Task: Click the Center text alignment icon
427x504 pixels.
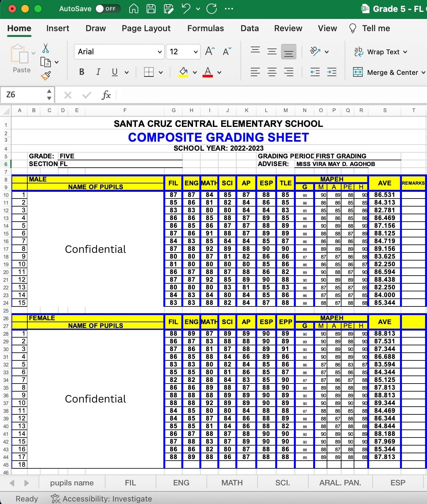Action: 272,72
